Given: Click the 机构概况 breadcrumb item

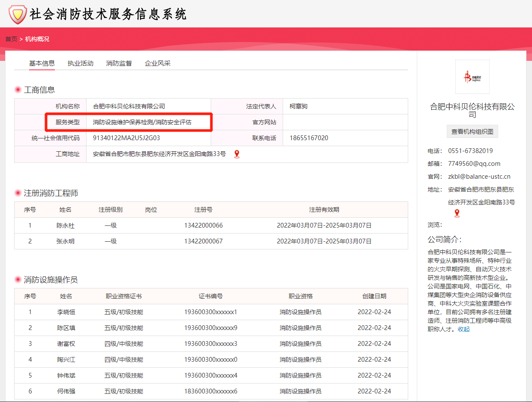Looking at the screenshot, I should [37, 39].
